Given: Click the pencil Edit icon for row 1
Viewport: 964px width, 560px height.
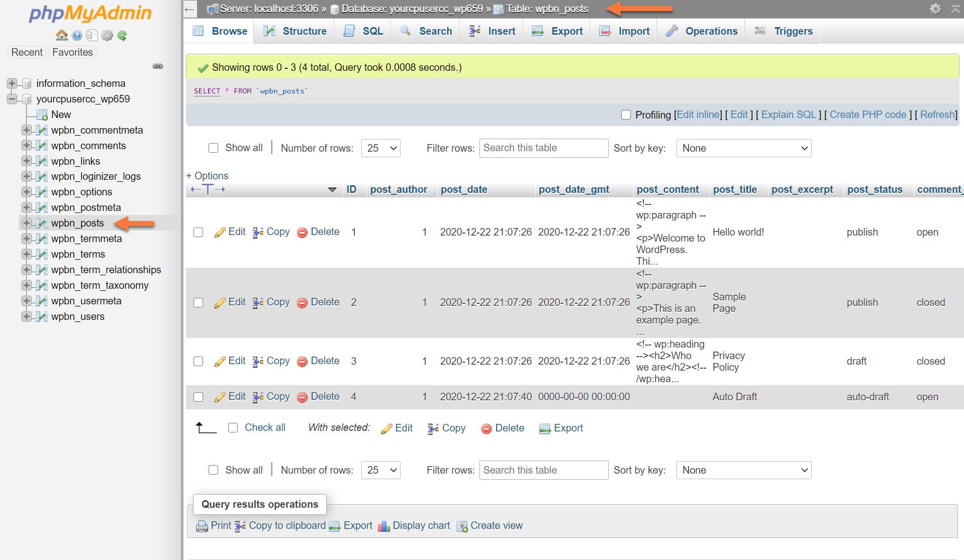Looking at the screenshot, I should pos(220,232).
